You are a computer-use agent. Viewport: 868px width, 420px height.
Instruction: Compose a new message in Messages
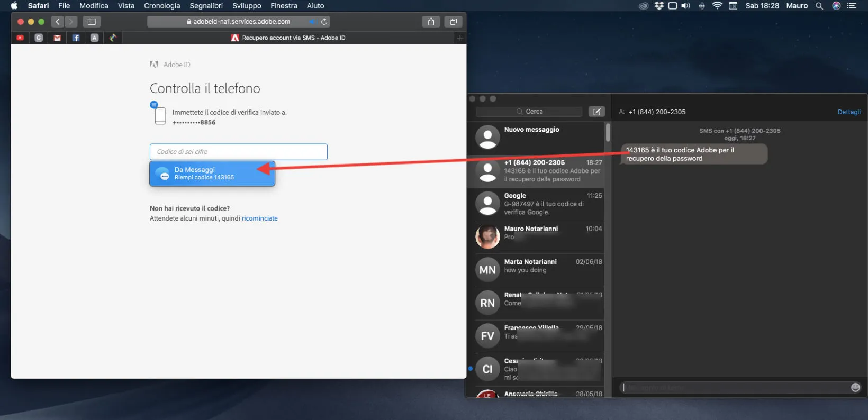click(x=596, y=112)
